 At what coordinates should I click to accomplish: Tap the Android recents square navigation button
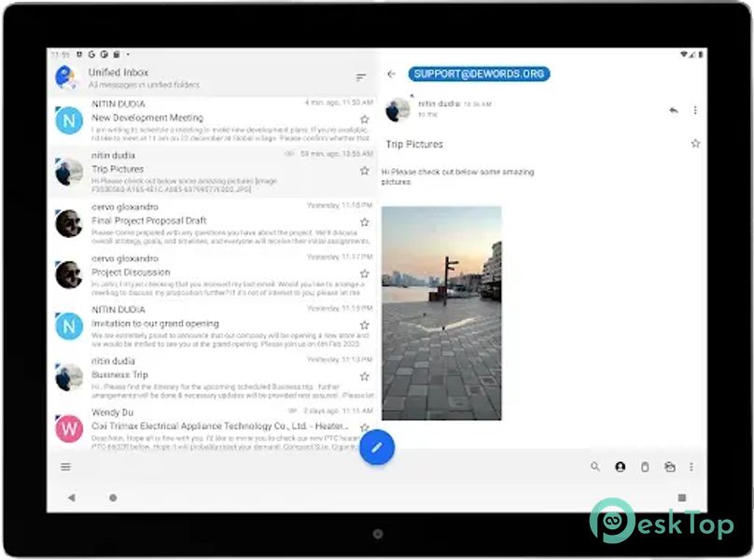[681, 497]
